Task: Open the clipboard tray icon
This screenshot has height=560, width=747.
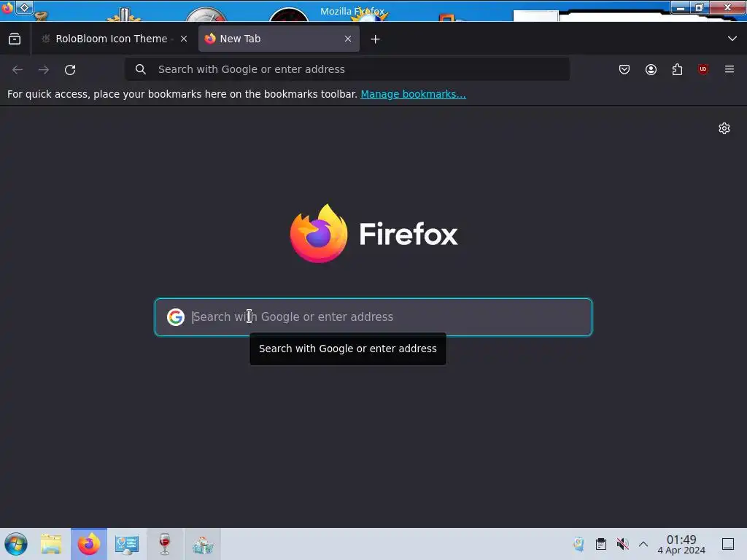Action: click(601, 544)
